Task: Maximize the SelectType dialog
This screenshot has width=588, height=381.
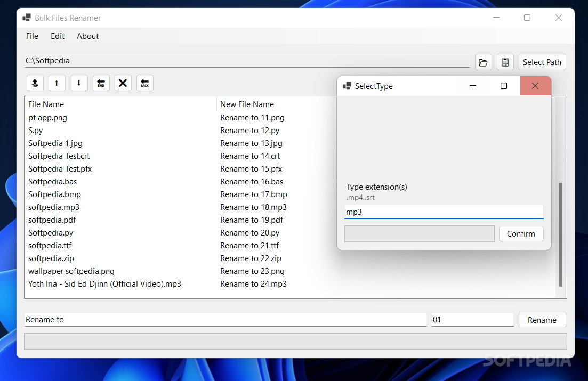Action: click(504, 86)
